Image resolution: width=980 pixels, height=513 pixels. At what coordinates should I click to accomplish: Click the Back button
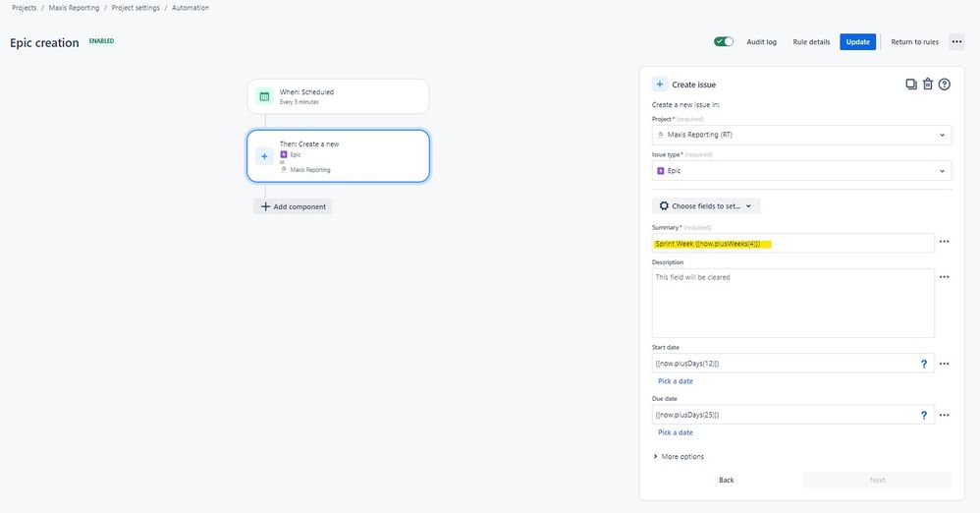pyautogui.click(x=727, y=480)
